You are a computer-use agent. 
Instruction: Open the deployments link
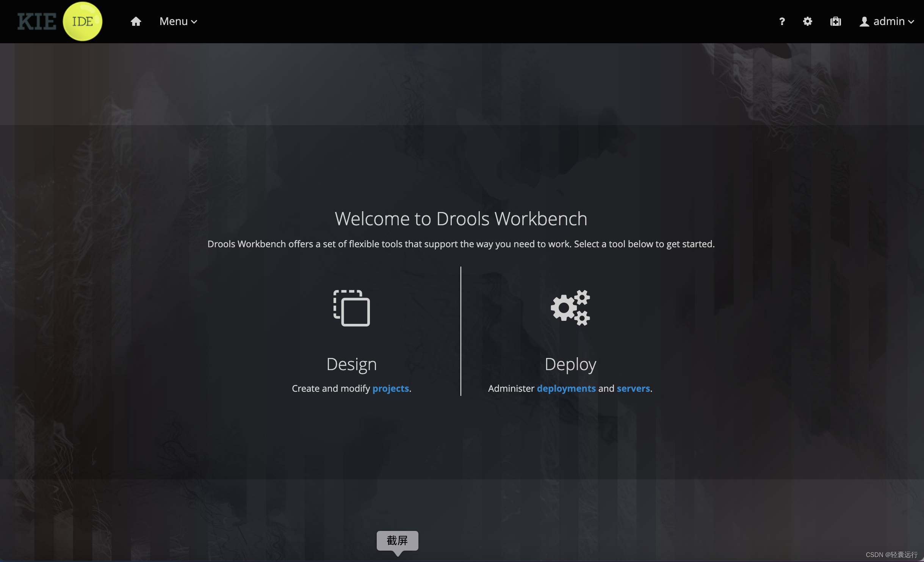tap(566, 388)
